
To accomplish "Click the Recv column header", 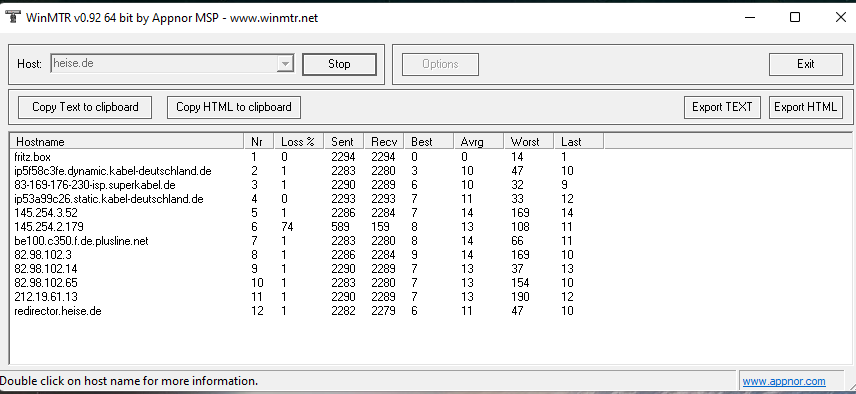I will tap(384, 141).
